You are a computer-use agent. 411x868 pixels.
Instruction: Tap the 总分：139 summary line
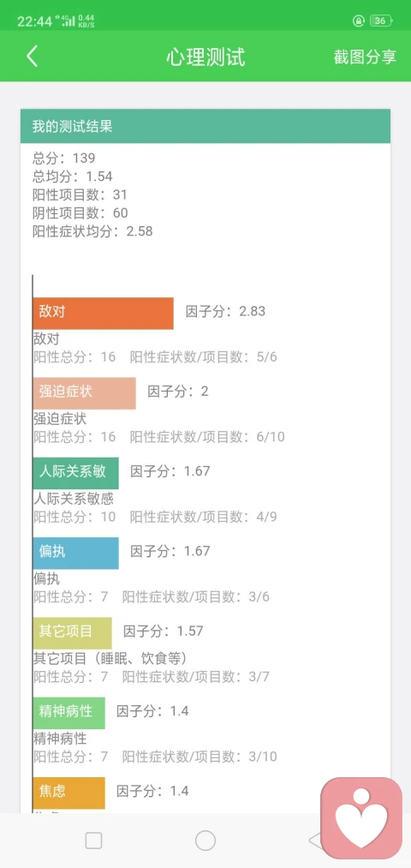[63, 159]
